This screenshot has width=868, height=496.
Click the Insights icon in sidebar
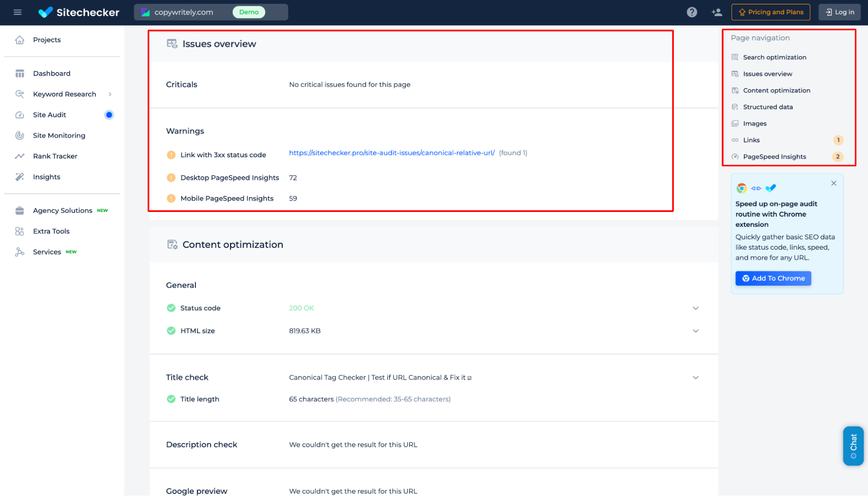pyautogui.click(x=20, y=176)
